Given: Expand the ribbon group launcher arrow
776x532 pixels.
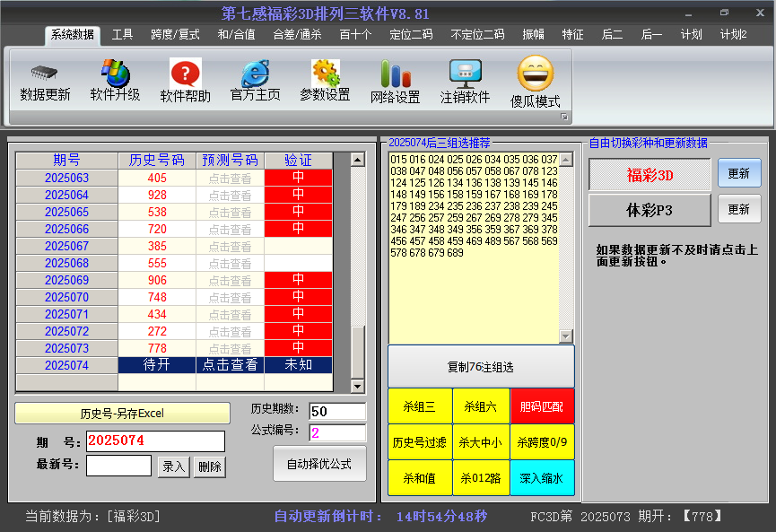Looking at the screenshot, I should 563,117.
